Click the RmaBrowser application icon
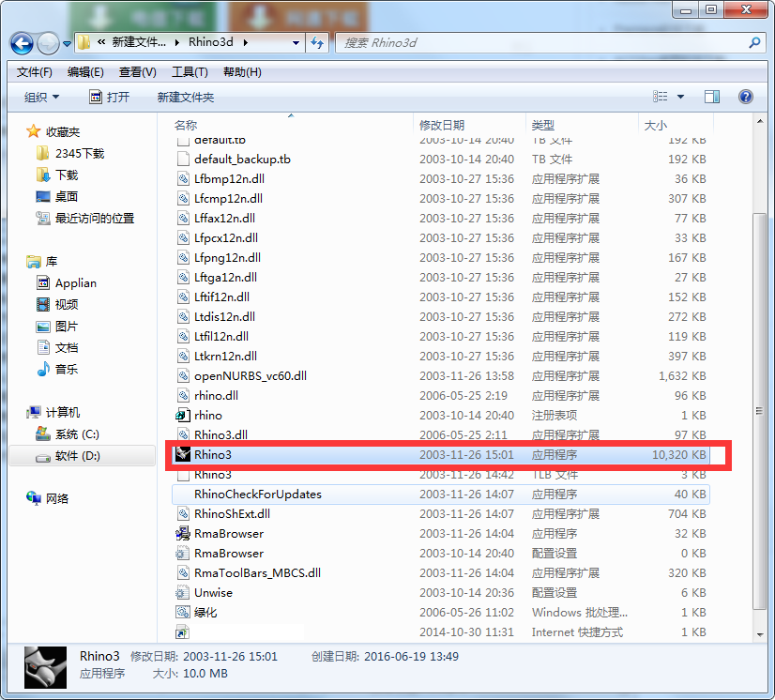775x700 pixels. [183, 533]
